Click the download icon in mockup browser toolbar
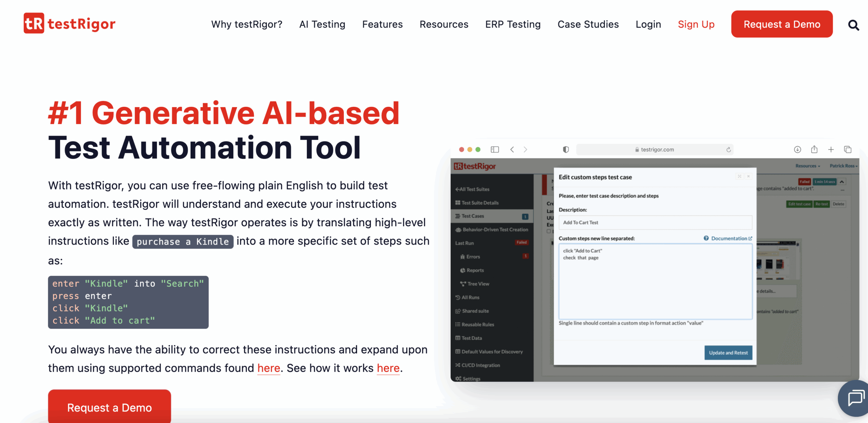This screenshot has width=868, height=423. (x=797, y=150)
